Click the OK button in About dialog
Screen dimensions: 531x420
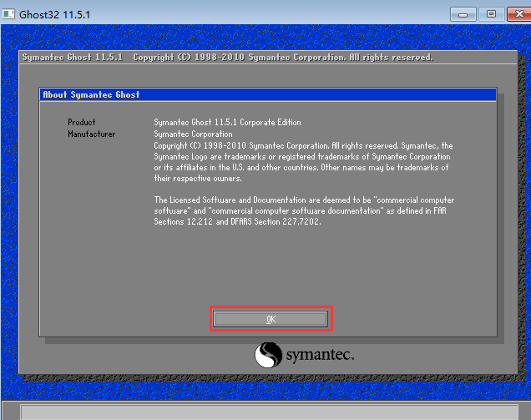tap(271, 319)
